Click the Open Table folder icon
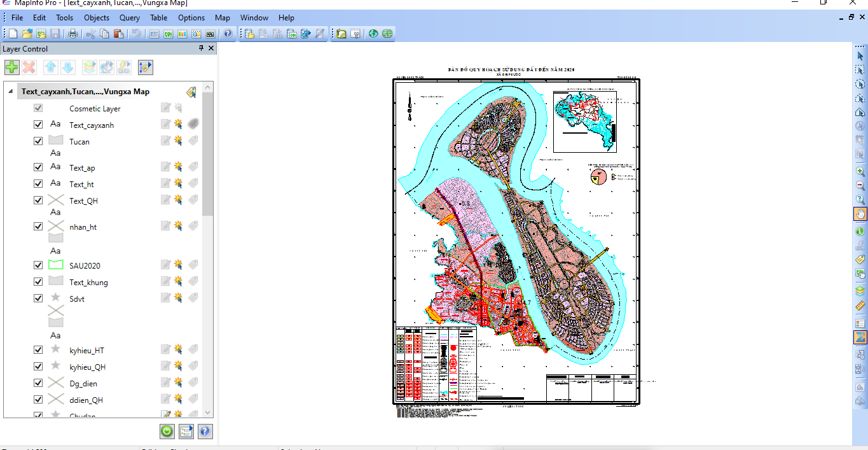This screenshot has height=450, width=868. [x=27, y=34]
